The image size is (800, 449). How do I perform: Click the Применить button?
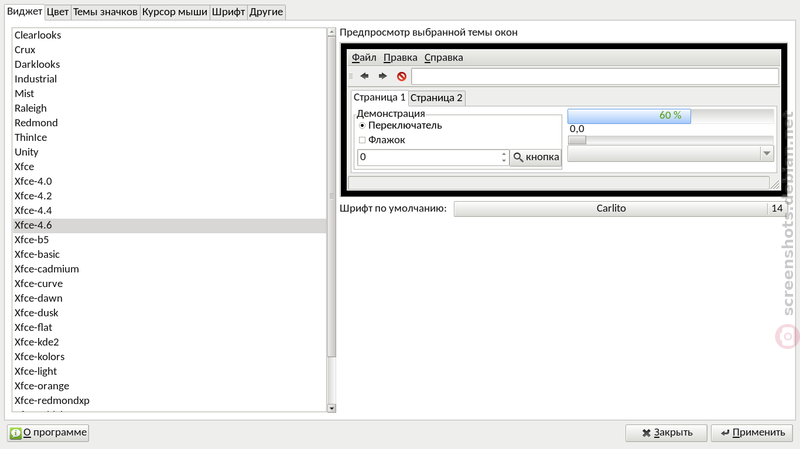pyautogui.click(x=752, y=433)
